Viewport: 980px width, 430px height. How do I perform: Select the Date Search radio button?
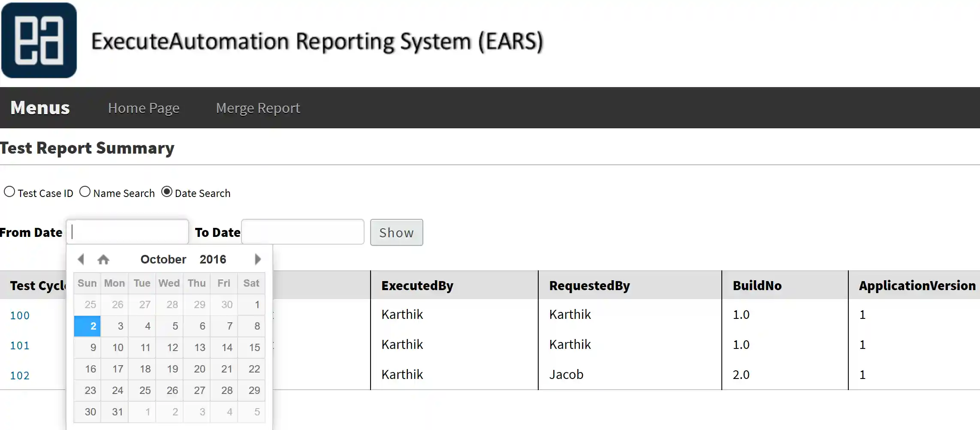pos(167,192)
